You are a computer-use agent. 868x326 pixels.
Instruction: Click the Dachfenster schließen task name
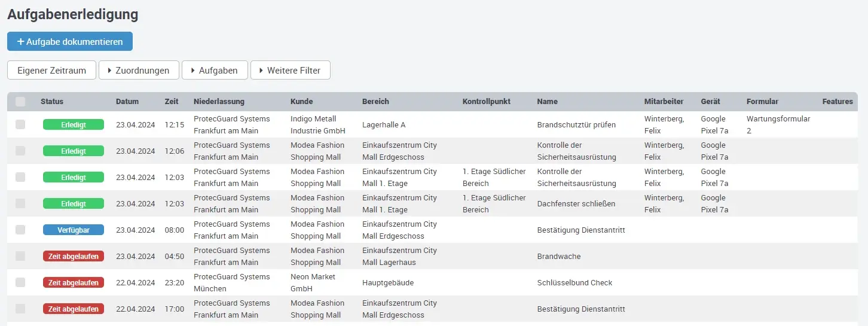(x=576, y=203)
